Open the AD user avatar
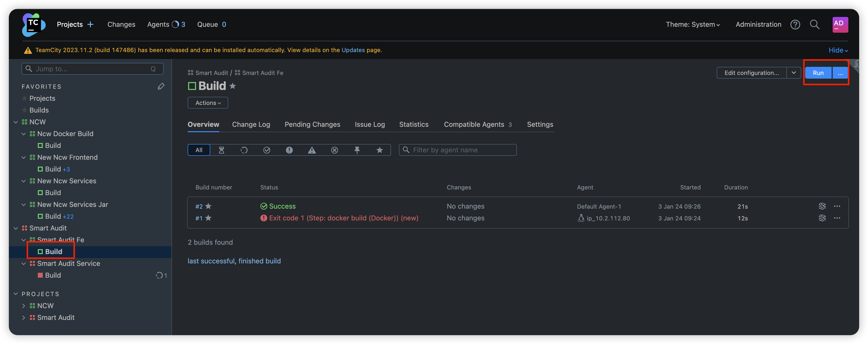The width and height of the screenshot is (868, 344). tap(840, 24)
